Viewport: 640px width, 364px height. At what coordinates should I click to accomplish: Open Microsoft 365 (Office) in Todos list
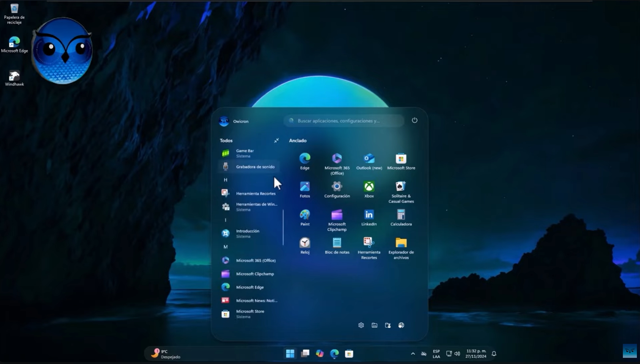(x=249, y=260)
